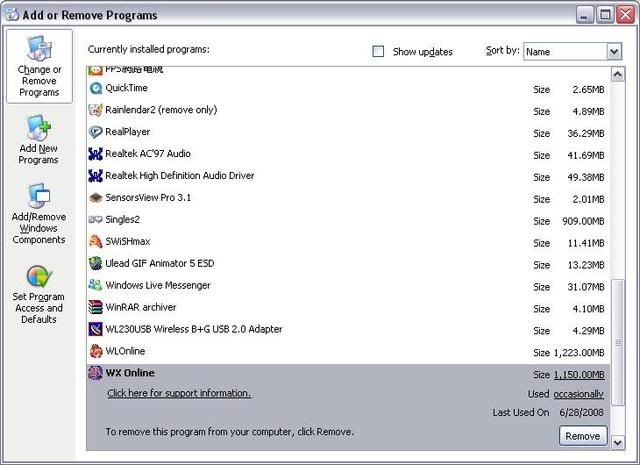Image resolution: width=640 pixels, height=465 pixels.
Task: Select the Rainlendar2 program icon
Action: pos(96,110)
